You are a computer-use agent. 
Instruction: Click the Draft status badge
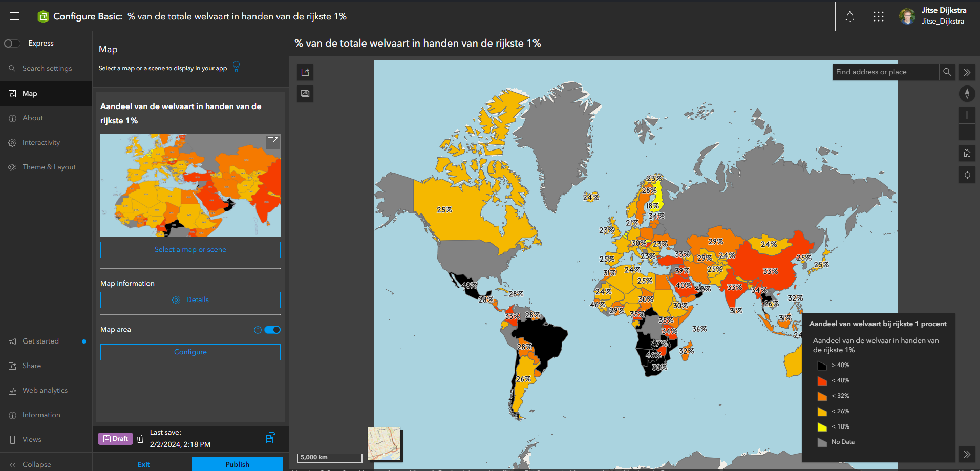point(116,439)
